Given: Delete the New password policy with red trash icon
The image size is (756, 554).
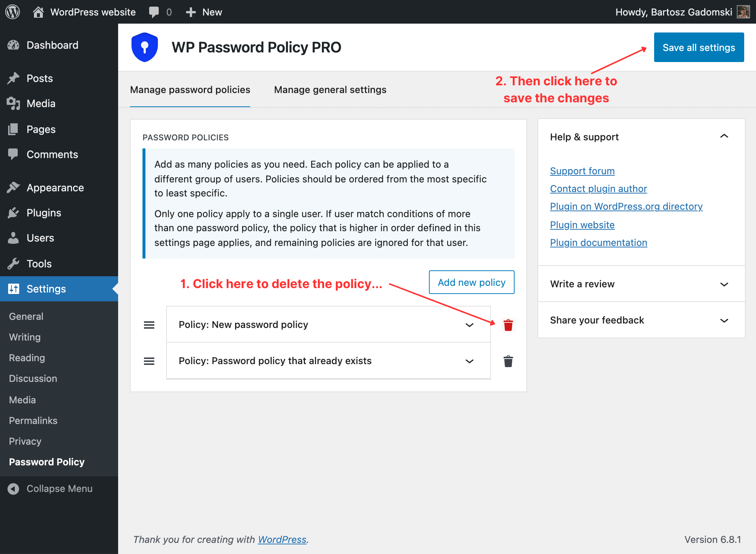Looking at the screenshot, I should 508,325.
